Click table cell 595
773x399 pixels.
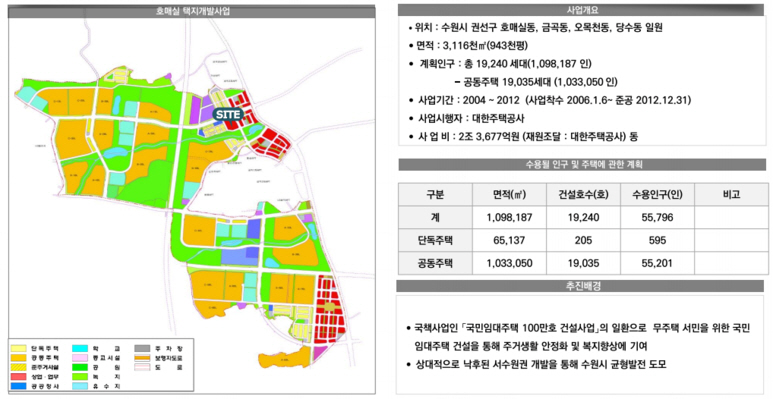tap(657, 240)
